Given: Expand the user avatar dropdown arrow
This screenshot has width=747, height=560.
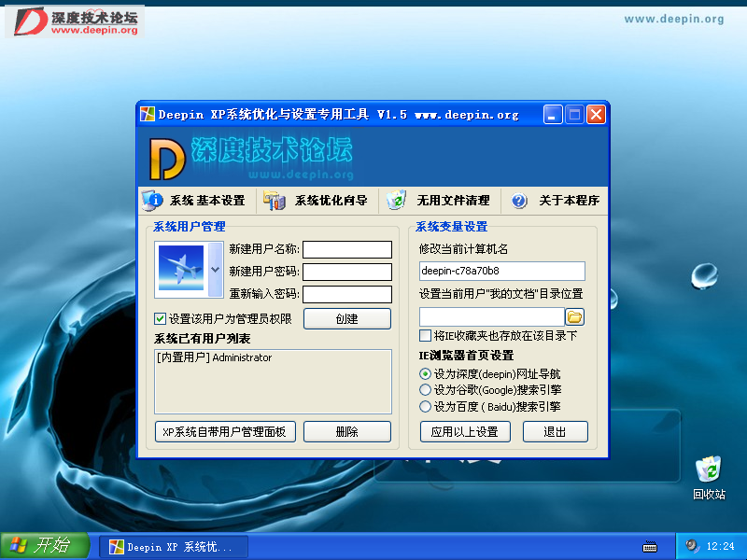Looking at the screenshot, I should (x=216, y=270).
